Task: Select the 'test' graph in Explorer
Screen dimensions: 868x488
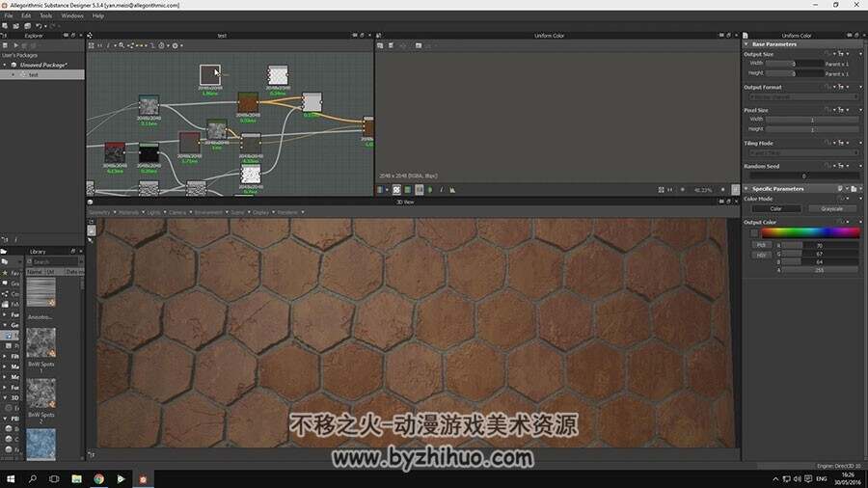Action: (33, 74)
